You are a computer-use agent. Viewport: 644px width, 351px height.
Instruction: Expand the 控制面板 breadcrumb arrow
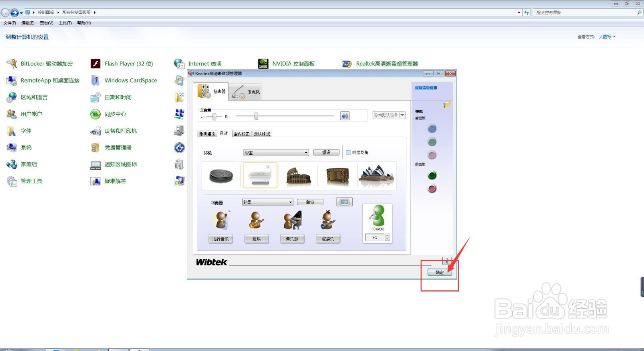pyautogui.click(x=58, y=12)
